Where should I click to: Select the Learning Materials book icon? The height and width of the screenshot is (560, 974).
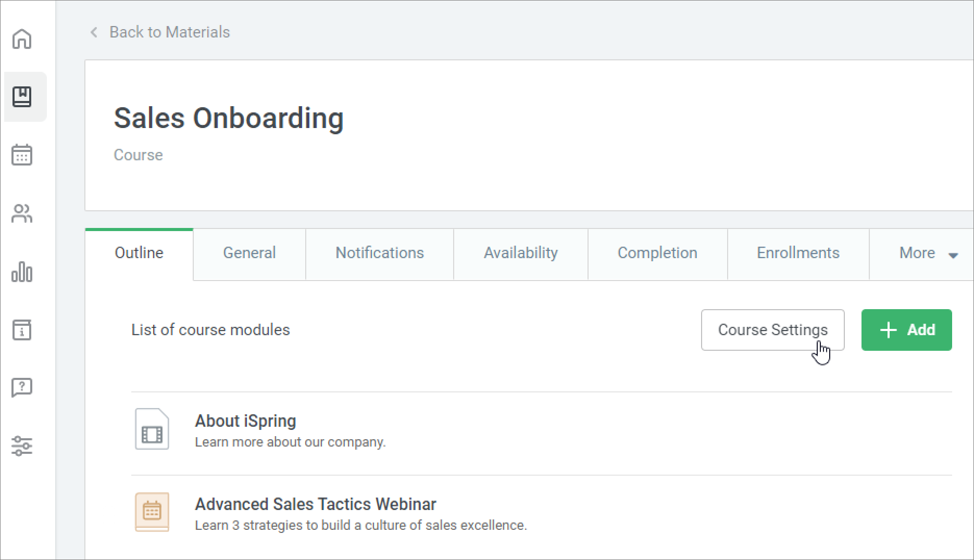pyautogui.click(x=22, y=97)
